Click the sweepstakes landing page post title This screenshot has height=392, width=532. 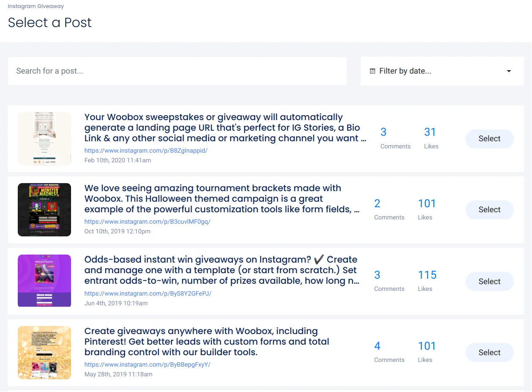pos(225,128)
